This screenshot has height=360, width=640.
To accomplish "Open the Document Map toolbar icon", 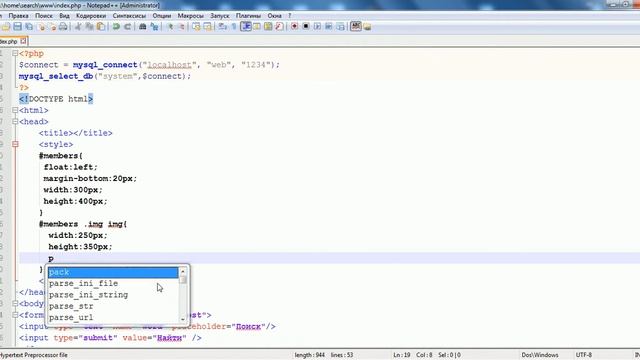I will click(268, 27).
